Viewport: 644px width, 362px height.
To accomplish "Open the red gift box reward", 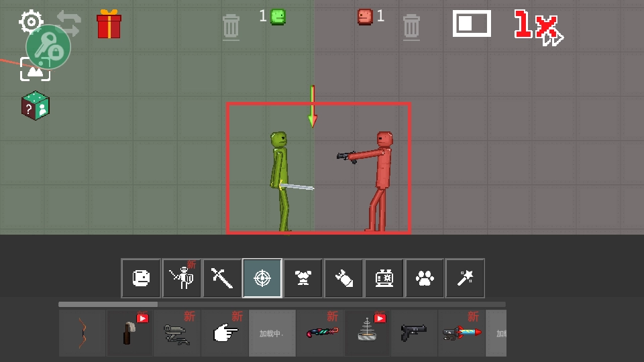I will click(109, 24).
